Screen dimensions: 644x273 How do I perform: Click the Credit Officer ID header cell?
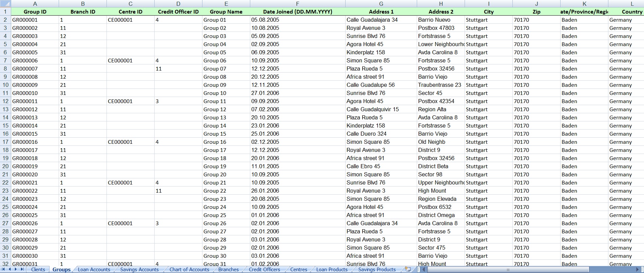point(178,12)
